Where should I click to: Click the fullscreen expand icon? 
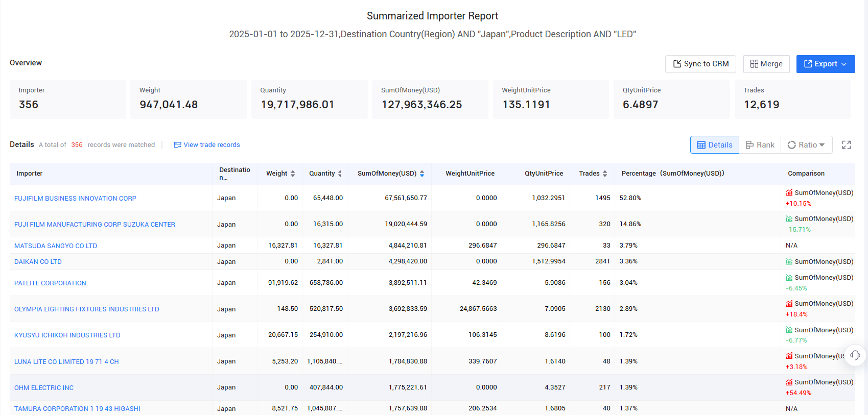pyautogui.click(x=847, y=145)
